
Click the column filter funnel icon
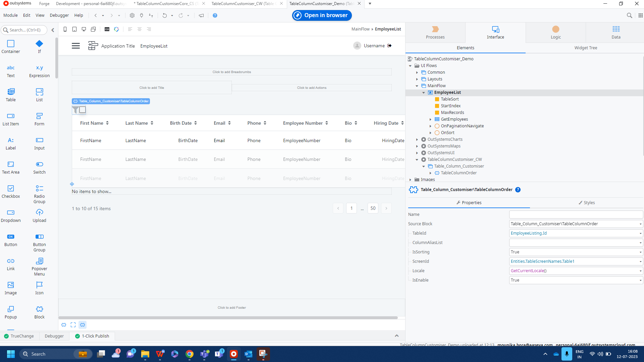point(75,110)
